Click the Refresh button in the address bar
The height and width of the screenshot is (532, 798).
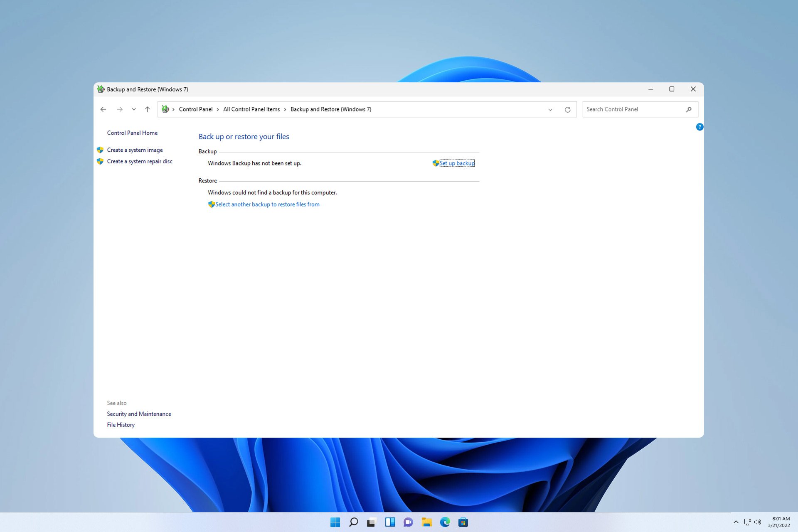tap(568, 109)
